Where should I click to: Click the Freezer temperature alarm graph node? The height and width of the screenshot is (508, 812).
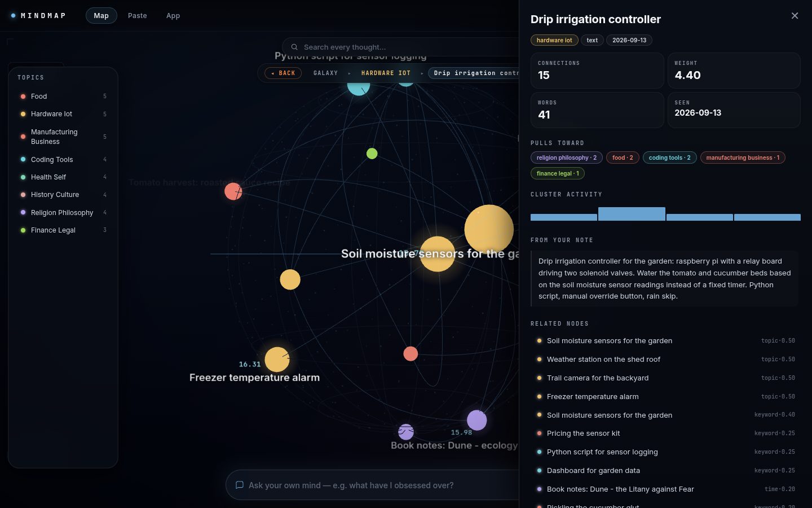(x=277, y=360)
